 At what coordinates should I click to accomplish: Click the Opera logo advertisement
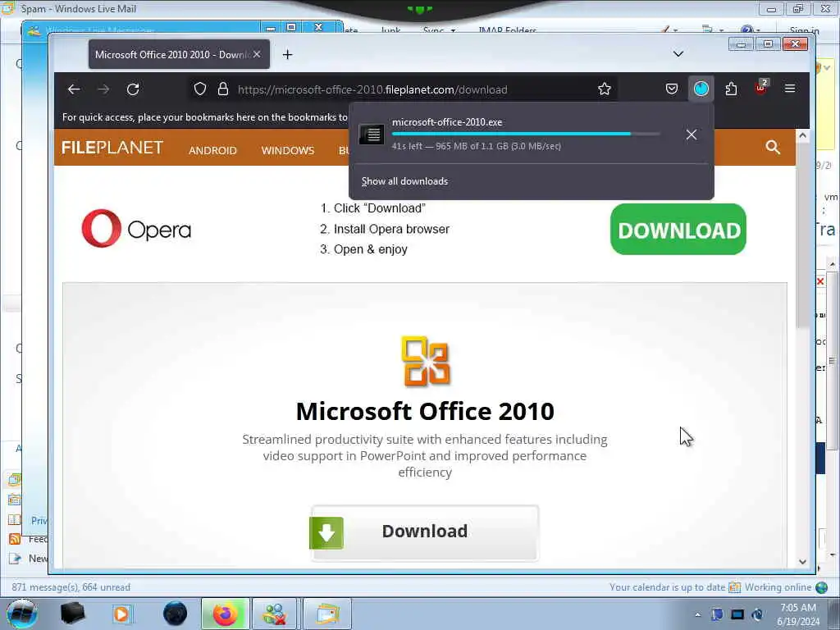137,230
